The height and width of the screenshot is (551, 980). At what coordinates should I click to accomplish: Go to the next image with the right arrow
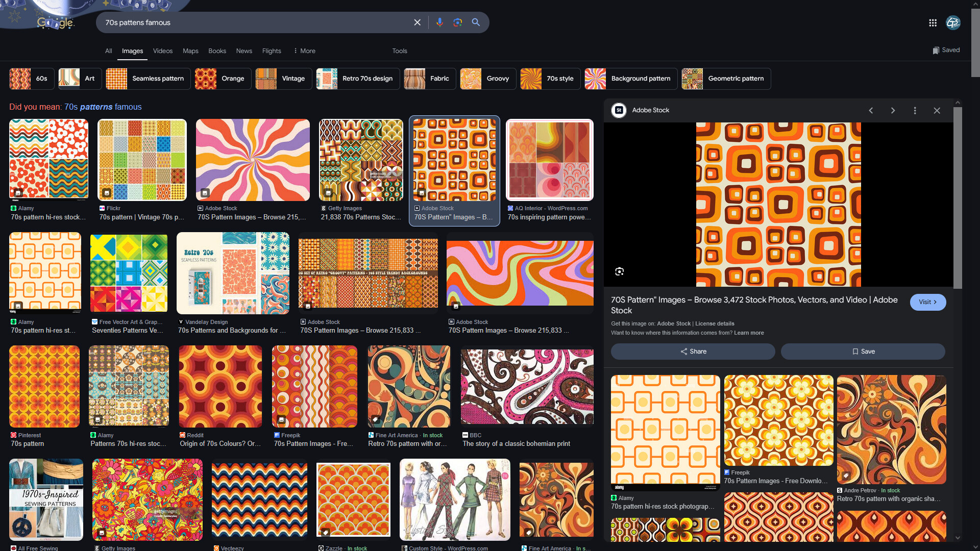[893, 110]
